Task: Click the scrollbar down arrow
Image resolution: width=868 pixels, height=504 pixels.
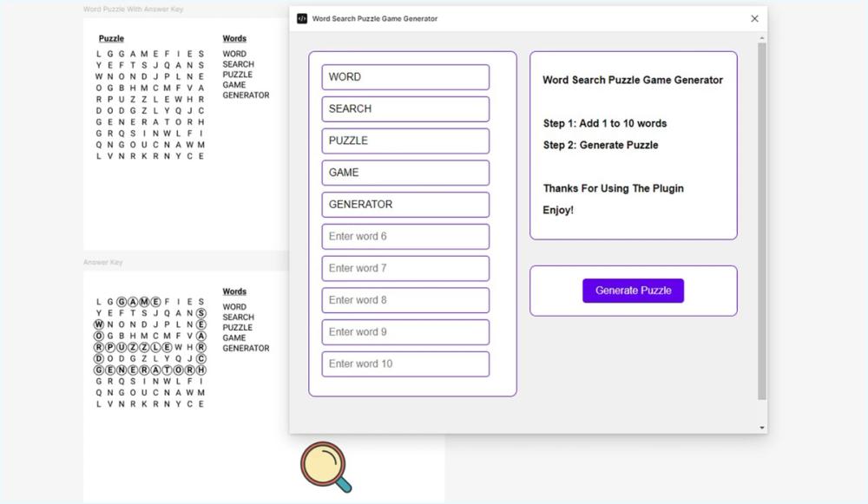Action: (761, 426)
